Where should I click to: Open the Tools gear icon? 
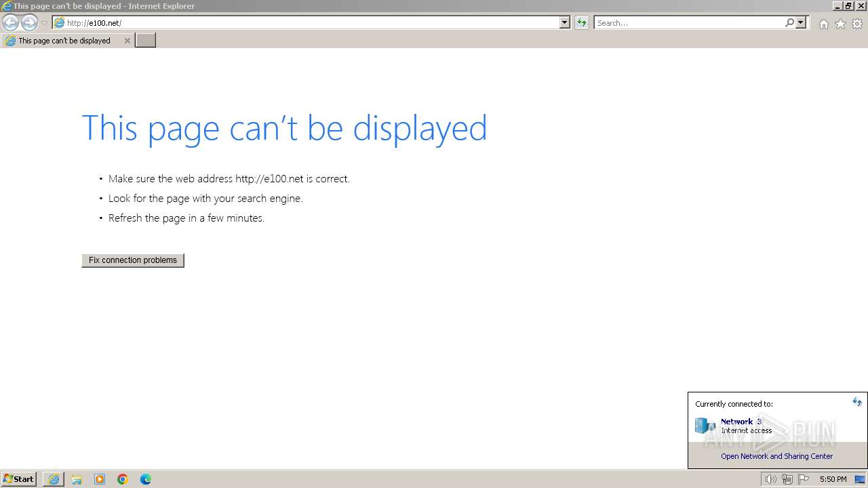(x=857, y=24)
